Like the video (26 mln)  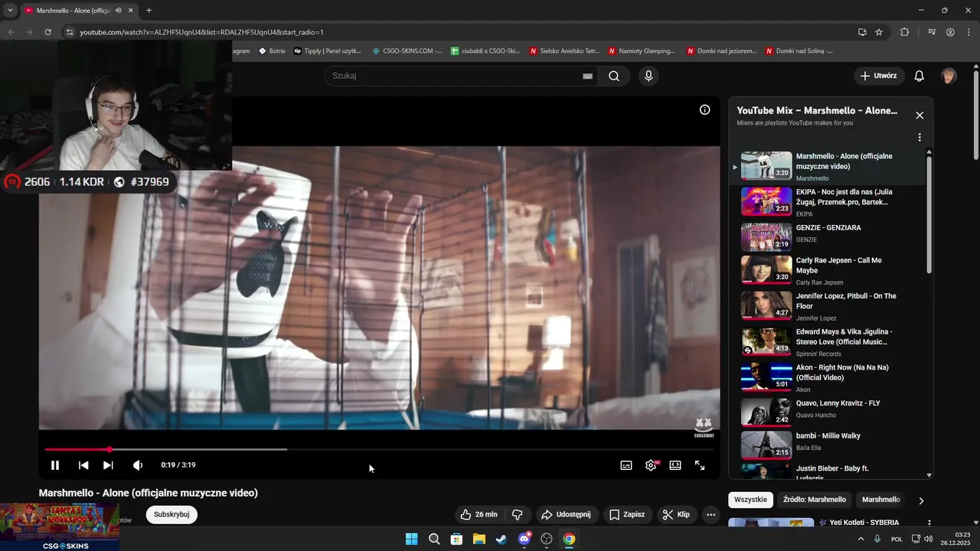[479, 514]
